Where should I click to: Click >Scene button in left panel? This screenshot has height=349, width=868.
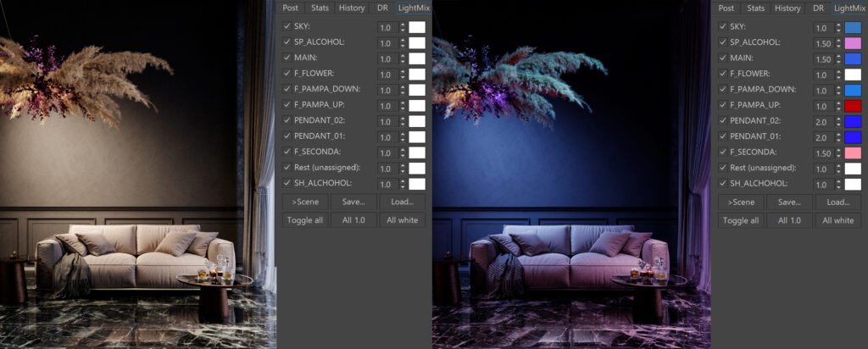tap(305, 202)
